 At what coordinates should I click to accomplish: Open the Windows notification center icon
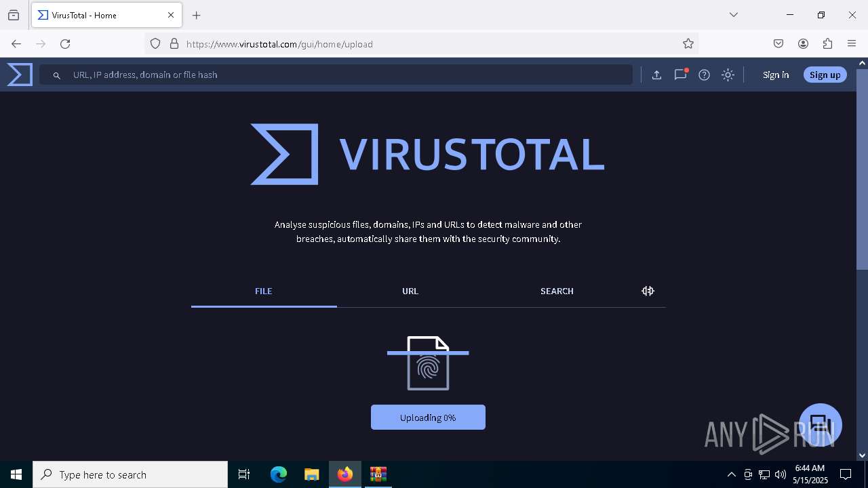point(846,474)
